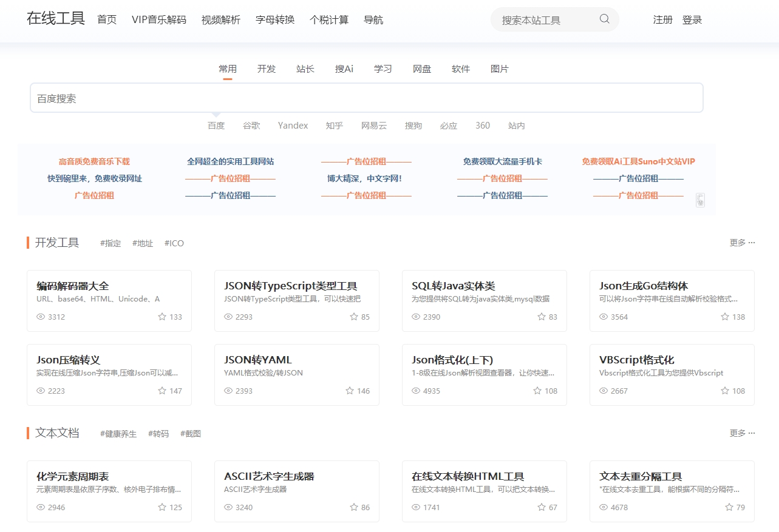Select 谷歌 as search engine
The image size is (779, 532).
coord(251,126)
